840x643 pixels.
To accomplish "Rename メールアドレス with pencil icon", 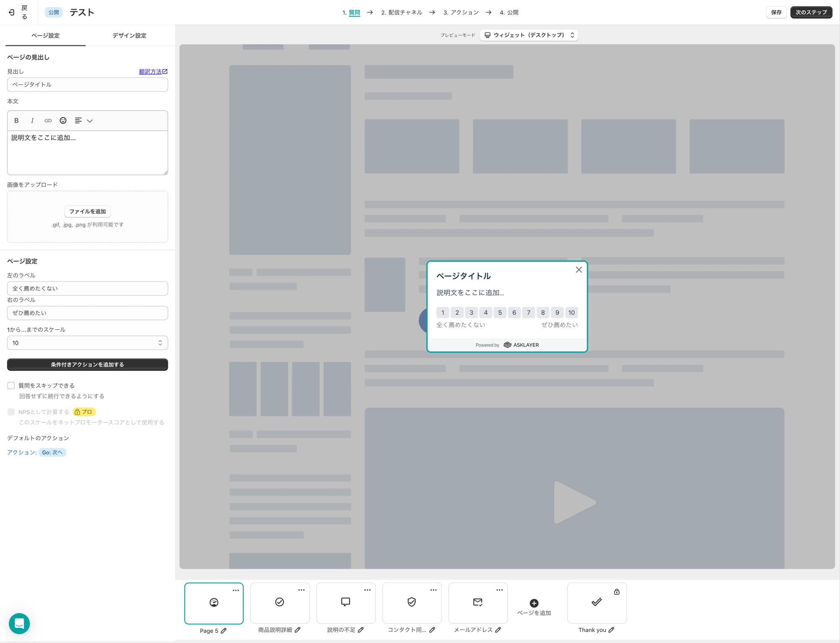I will coord(498,630).
